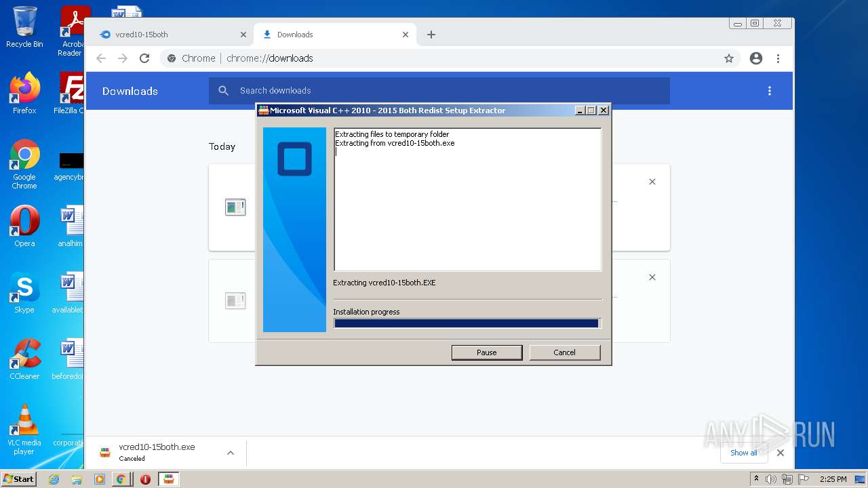Close the Downloads tab
This screenshot has width=868, height=488.
(x=406, y=35)
